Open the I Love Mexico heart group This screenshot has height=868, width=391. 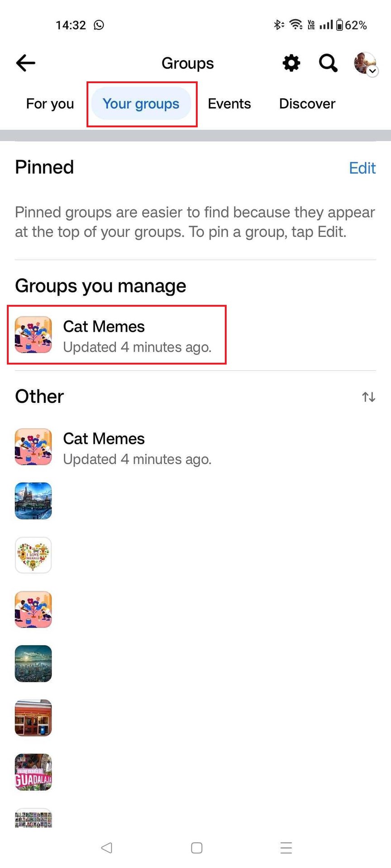point(33,555)
